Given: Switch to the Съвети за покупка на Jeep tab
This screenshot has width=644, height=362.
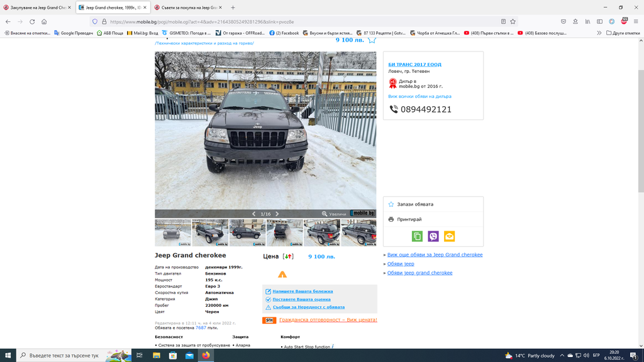Looking at the screenshot, I should tap(188, 8).
